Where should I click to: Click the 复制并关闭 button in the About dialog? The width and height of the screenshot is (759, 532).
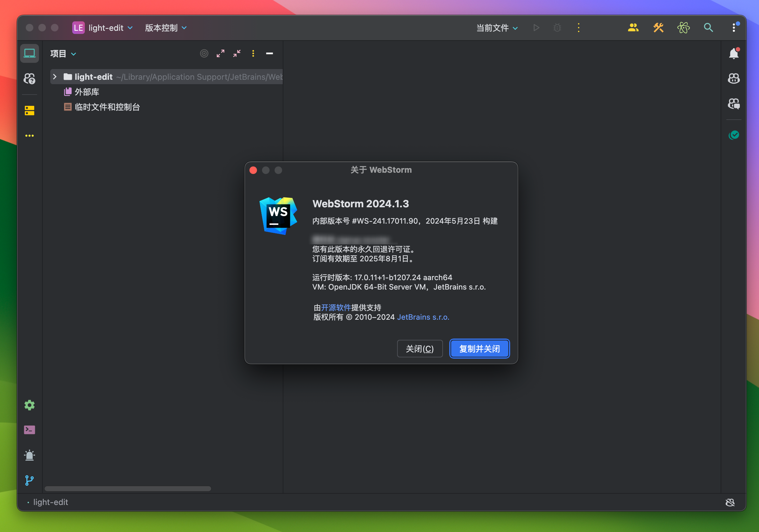click(479, 349)
